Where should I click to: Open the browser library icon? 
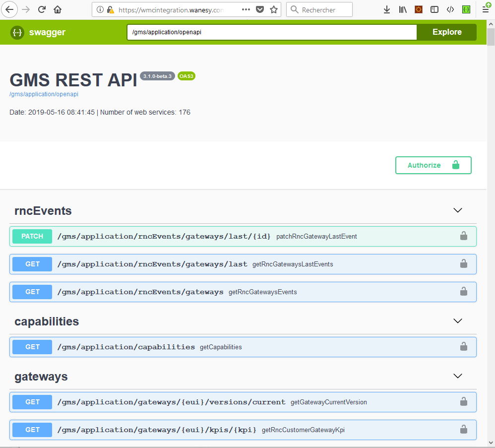(x=403, y=9)
